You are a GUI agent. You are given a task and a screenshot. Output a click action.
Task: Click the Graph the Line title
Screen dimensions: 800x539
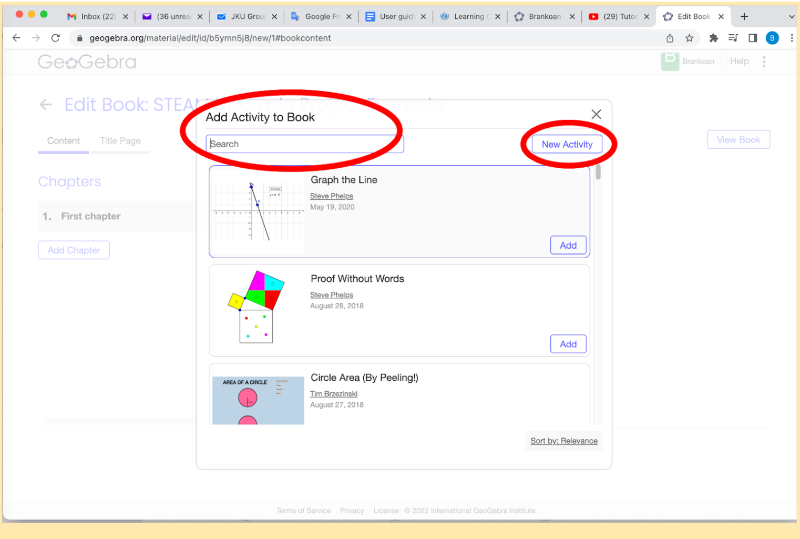(x=344, y=180)
